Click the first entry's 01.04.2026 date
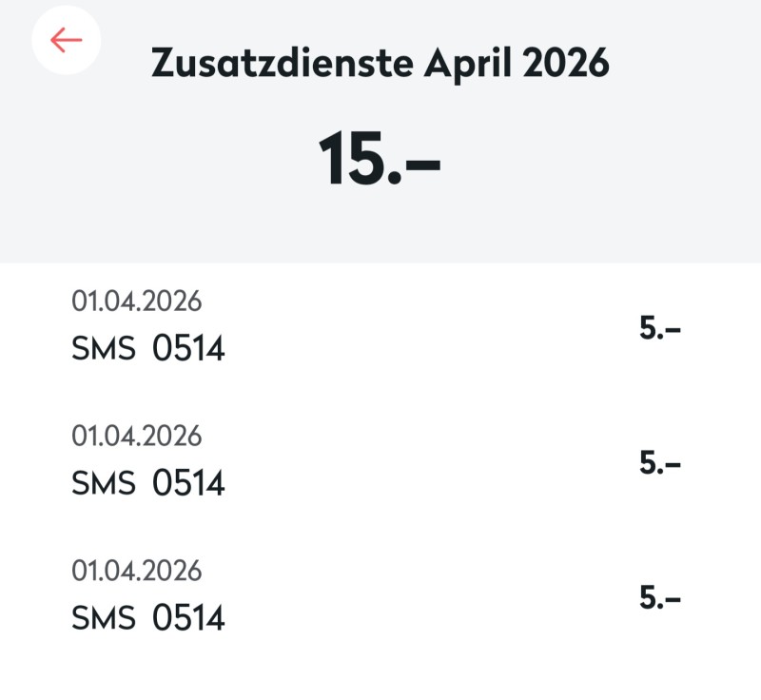Image resolution: width=761 pixels, height=700 pixels. (x=137, y=301)
